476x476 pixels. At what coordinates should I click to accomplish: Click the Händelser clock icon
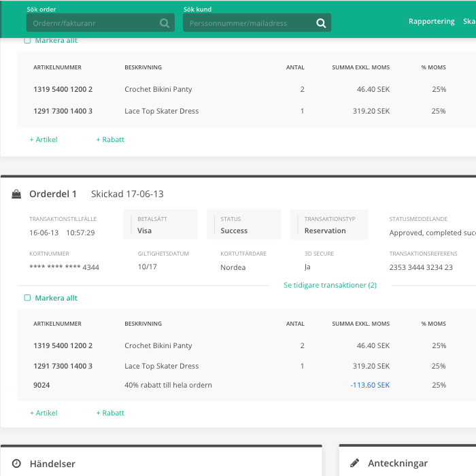pos(16,463)
